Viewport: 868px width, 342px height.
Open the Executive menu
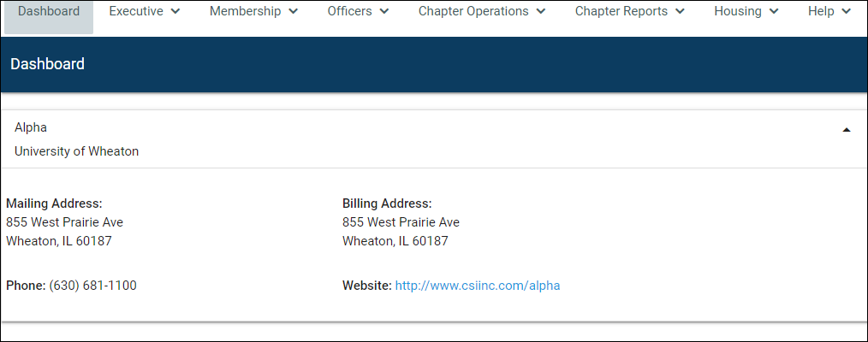[136, 12]
